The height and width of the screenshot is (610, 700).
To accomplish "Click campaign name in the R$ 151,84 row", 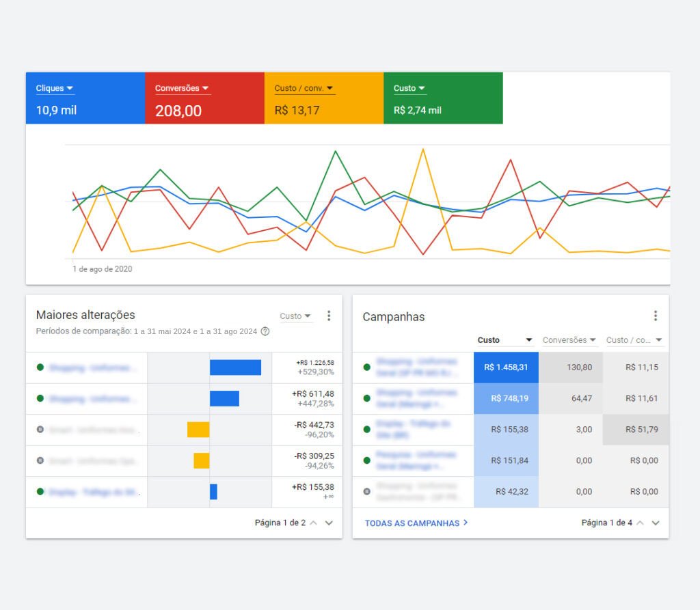I will [x=416, y=460].
